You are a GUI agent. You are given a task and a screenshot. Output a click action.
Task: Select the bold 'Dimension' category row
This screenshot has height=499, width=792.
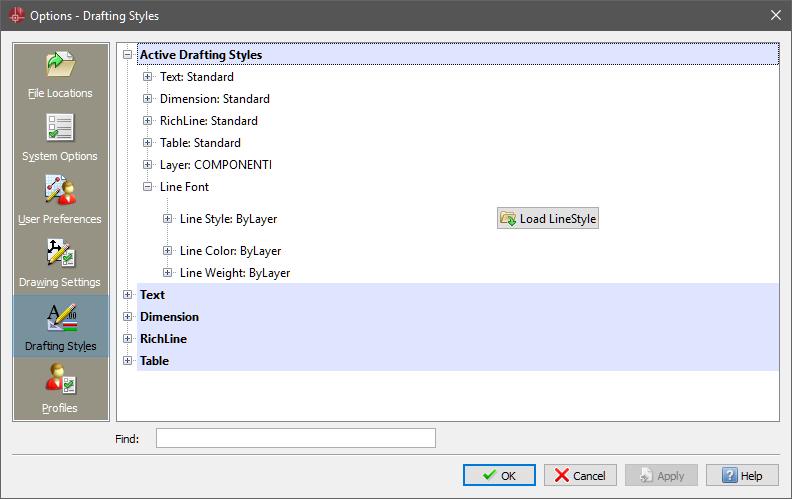[458, 317]
